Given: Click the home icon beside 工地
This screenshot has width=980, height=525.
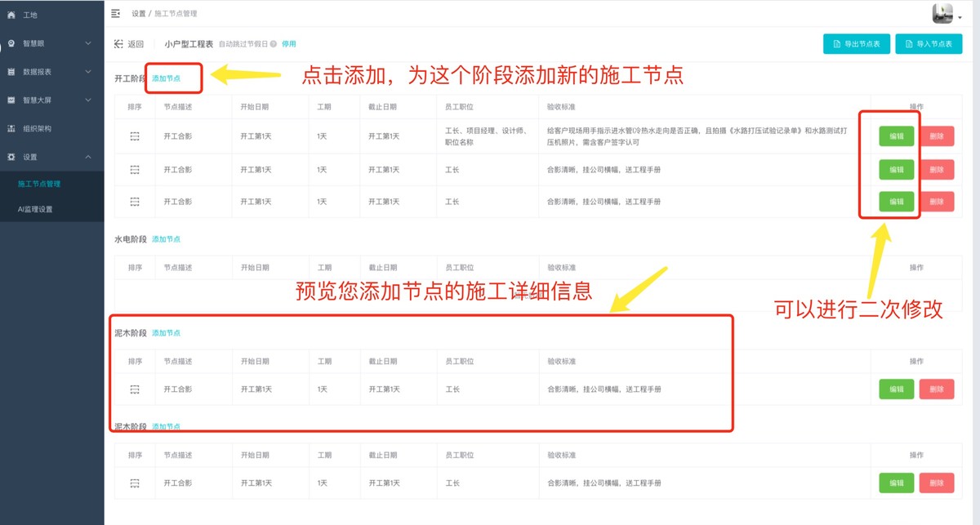Looking at the screenshot, I should (x=11, y=15).
